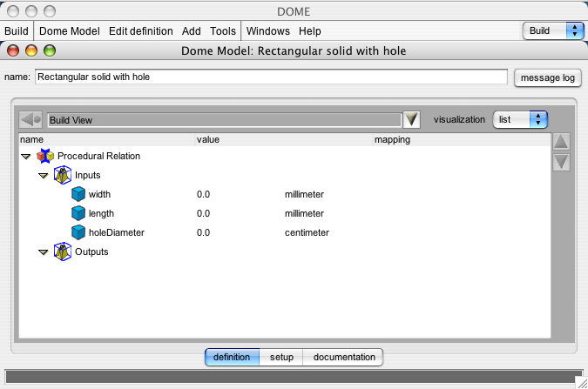Image resolution: width=588 pixels, height=389 pixels.
Task: Open the Windows menu
Action: point(267,31)
